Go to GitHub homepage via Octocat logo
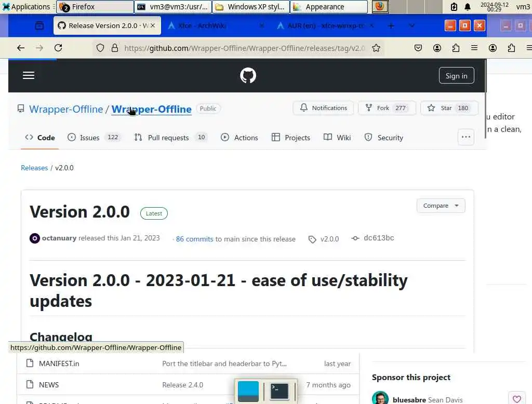The width and height of the screenshot is (532, 404). point(248,75)
